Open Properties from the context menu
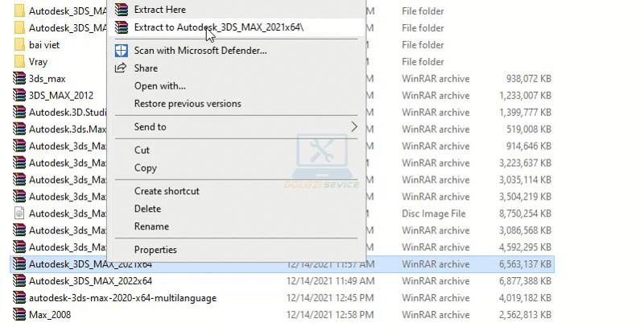 [x=155, y=250]
